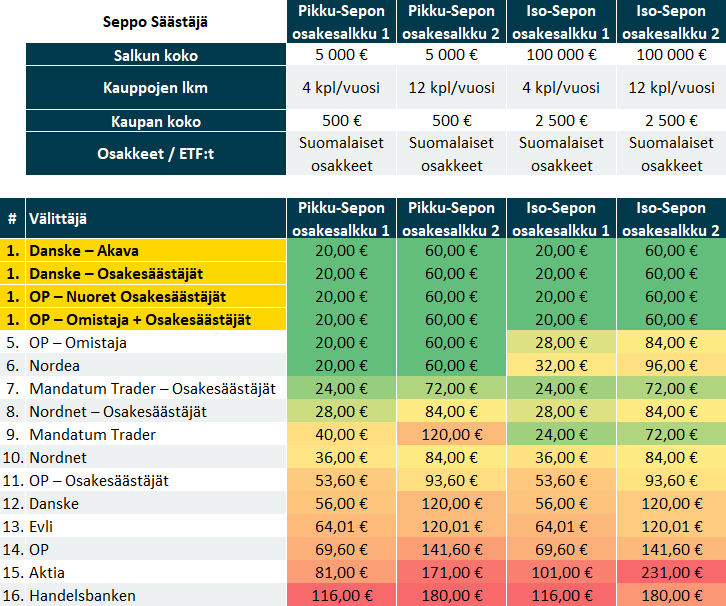Select the '101,00 €' cell in Aktia row
The height and width of the screenshot is (606, 726).
click(x=562, y=573)
